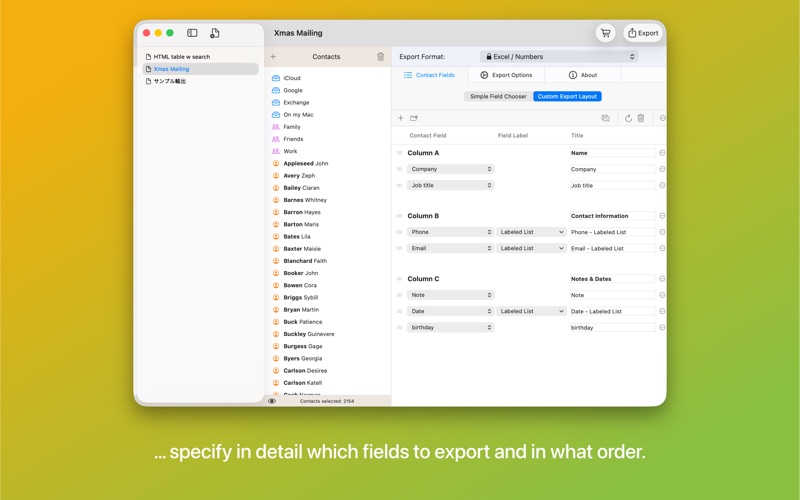Delete layout using toolbar trash icon

click(x=641, y=118)
